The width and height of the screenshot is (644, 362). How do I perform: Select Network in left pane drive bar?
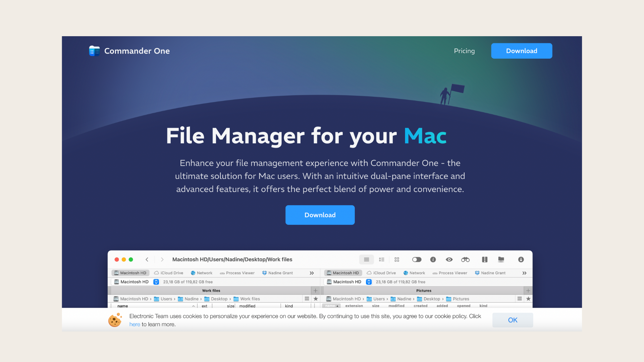point(202,273)
